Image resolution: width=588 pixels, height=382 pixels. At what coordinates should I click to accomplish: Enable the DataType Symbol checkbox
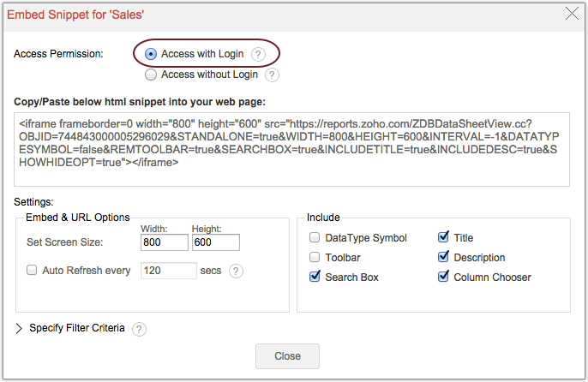tap(315, 238)
